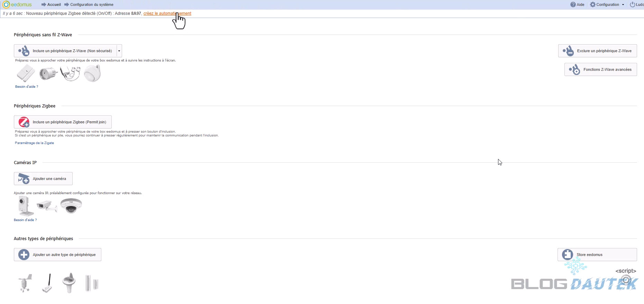The width and height of the screenshot is (644, 304).
Task: Click Inclure un périphérique Z-Wave button
Action: (x=66, y=51)
